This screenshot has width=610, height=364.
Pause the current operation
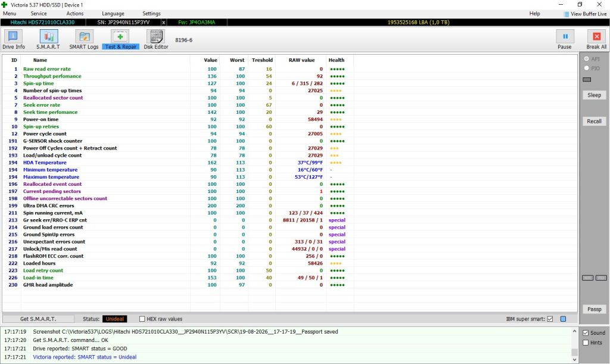click(x=565, y=40)
